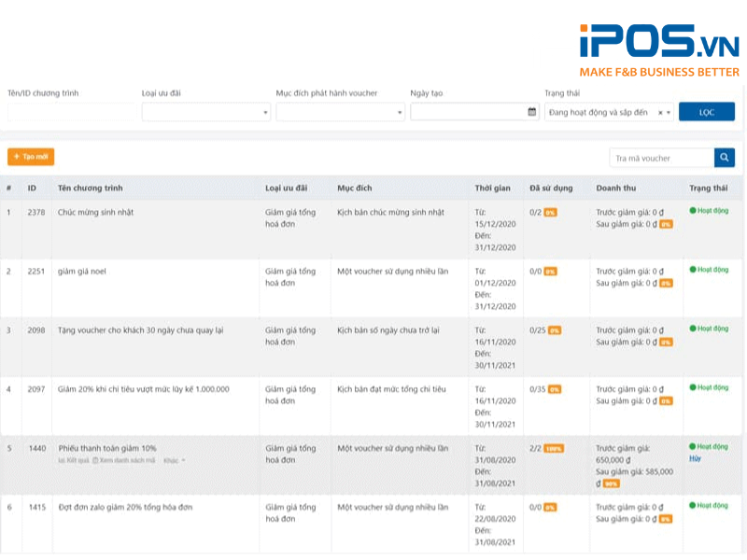Expand the Trạng thái dropdown arrow
The image size is (747, 560).
click(669, 111)
